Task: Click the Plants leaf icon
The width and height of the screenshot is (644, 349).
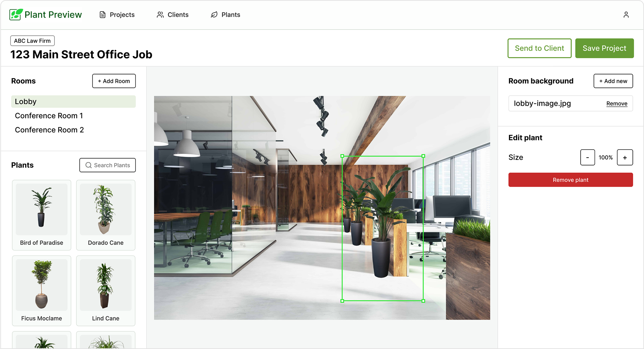Action: (214, 15)
